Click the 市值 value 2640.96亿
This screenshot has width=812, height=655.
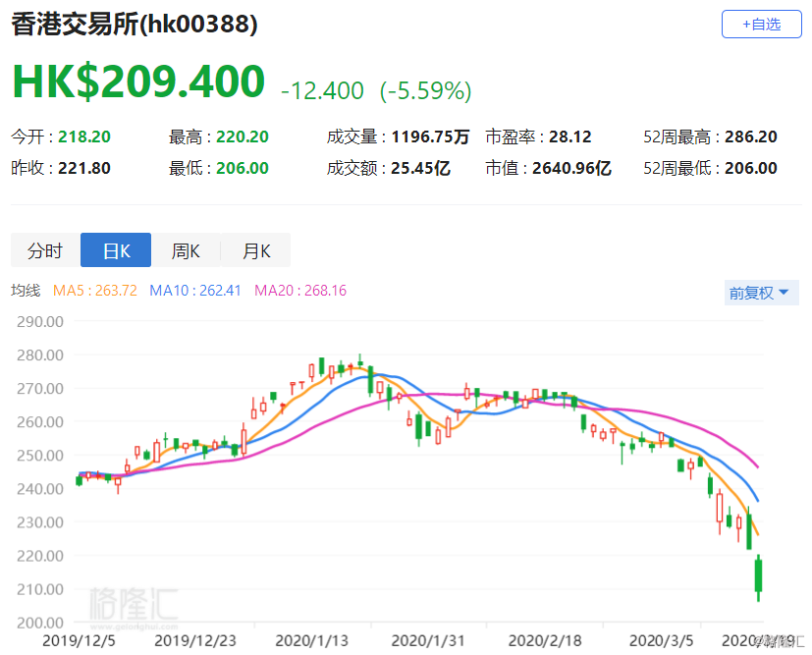(572, 168)
